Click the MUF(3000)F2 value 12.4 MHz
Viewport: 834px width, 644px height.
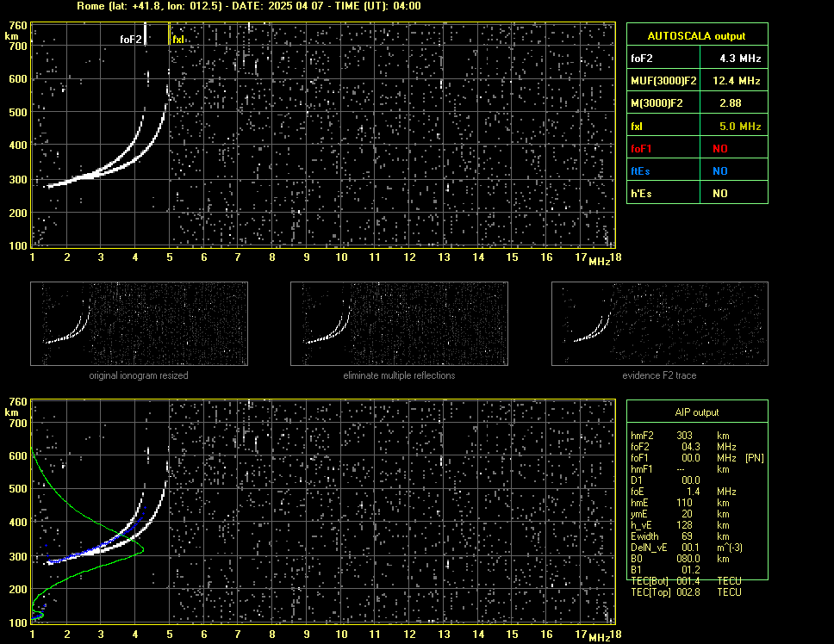737,81
